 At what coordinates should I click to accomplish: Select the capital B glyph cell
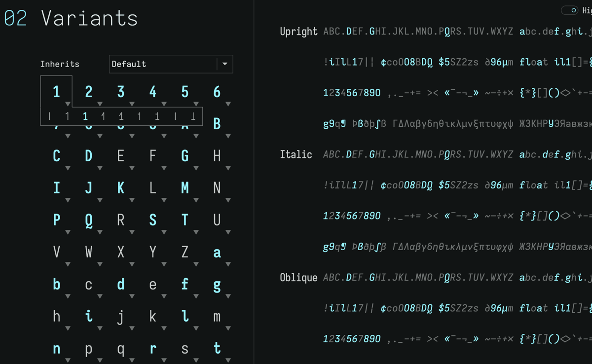(217, 124)
